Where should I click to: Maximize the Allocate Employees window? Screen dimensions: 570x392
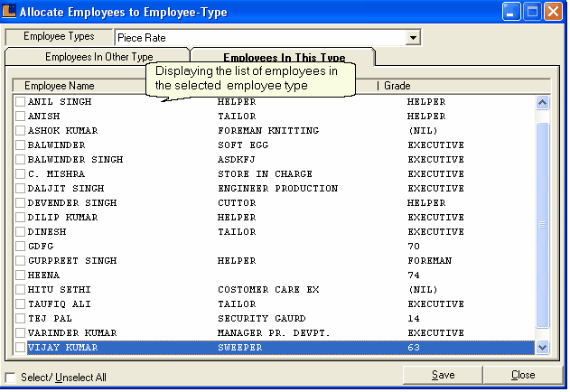click(x=532, y=11)
